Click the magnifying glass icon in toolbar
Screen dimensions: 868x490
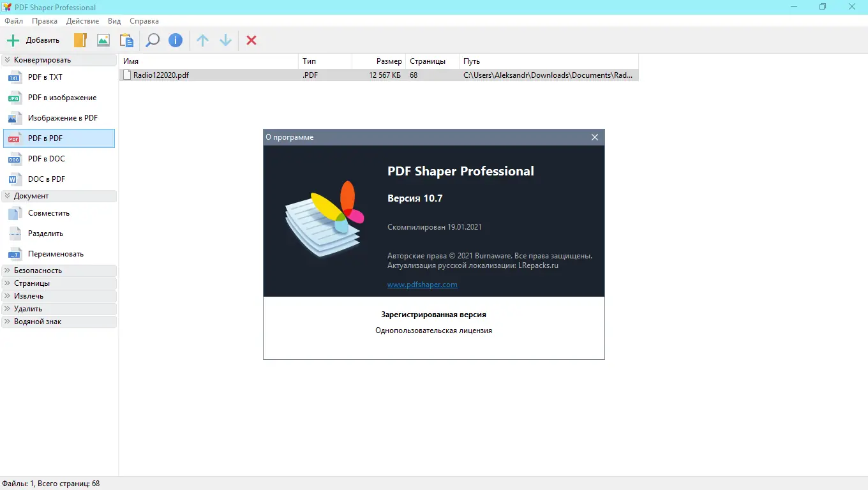click(153, 40)
